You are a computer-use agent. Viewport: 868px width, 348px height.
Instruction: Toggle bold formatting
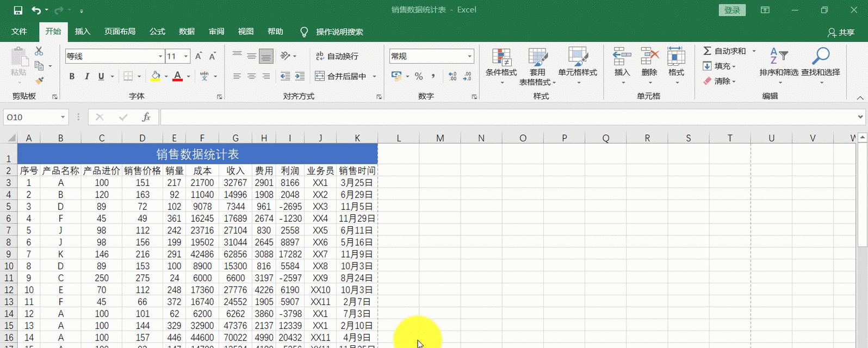click(72, 77)
